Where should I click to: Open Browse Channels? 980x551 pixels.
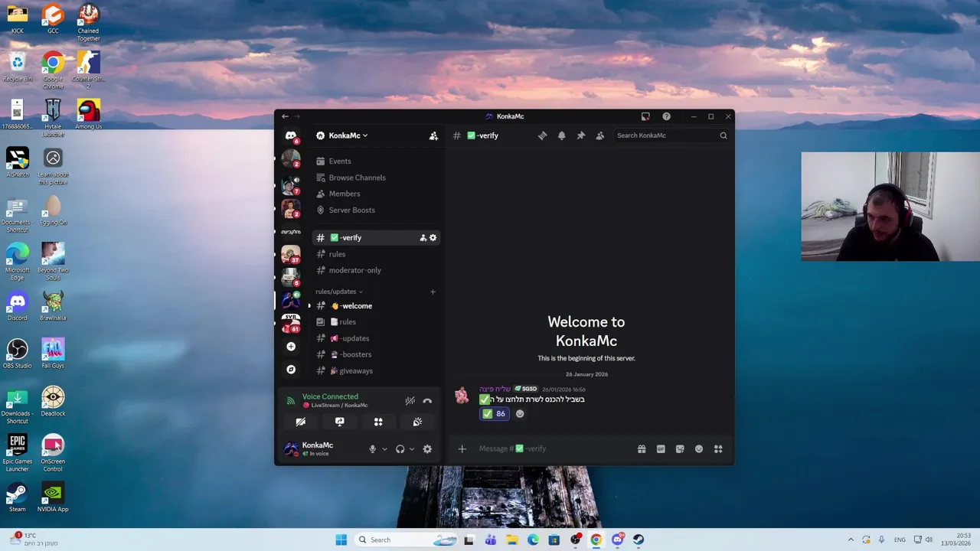pos(375,178)
